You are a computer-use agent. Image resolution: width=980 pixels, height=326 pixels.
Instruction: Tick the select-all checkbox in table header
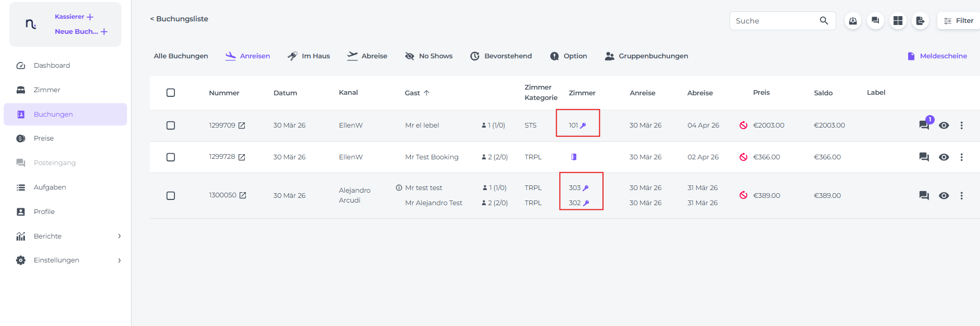[x=170, y=93]
